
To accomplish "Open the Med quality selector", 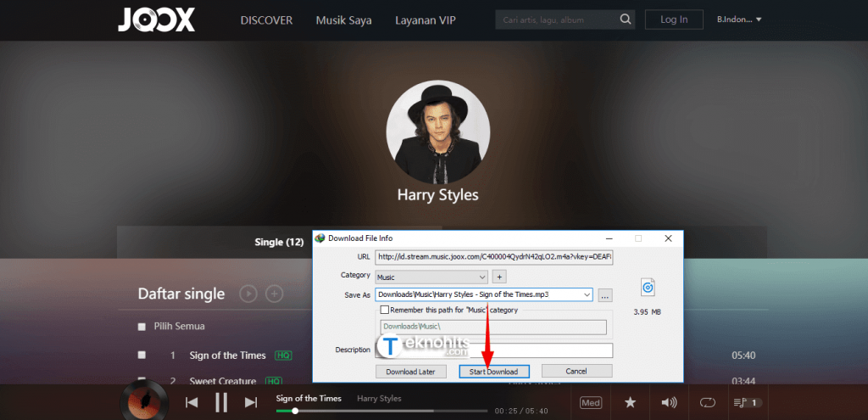I will pos(591,403).
